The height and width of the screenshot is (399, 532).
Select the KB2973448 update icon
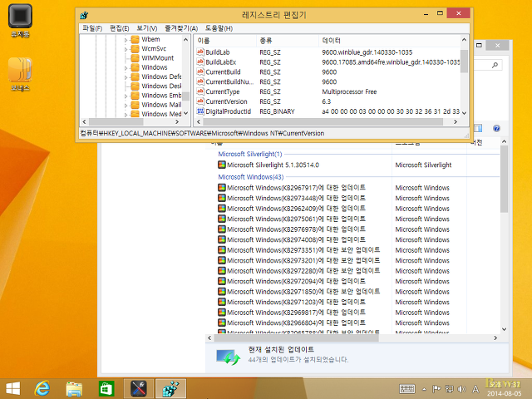point(222,198)
